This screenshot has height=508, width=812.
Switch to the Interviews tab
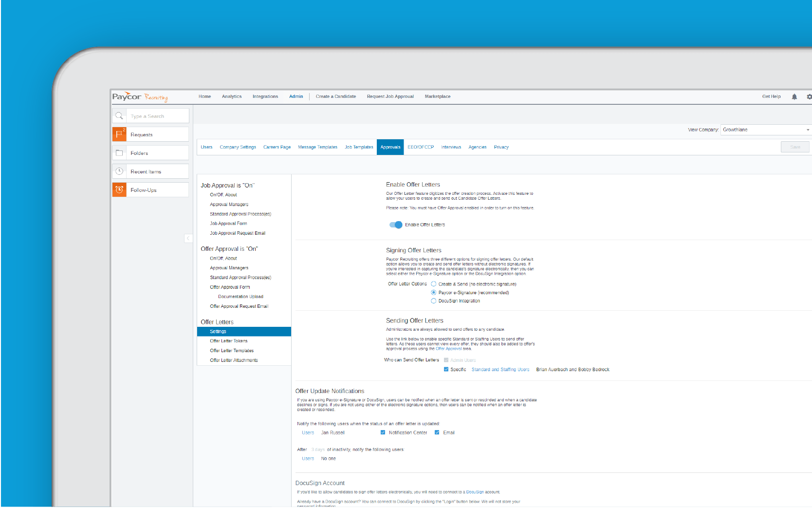[x=451, y=147]
